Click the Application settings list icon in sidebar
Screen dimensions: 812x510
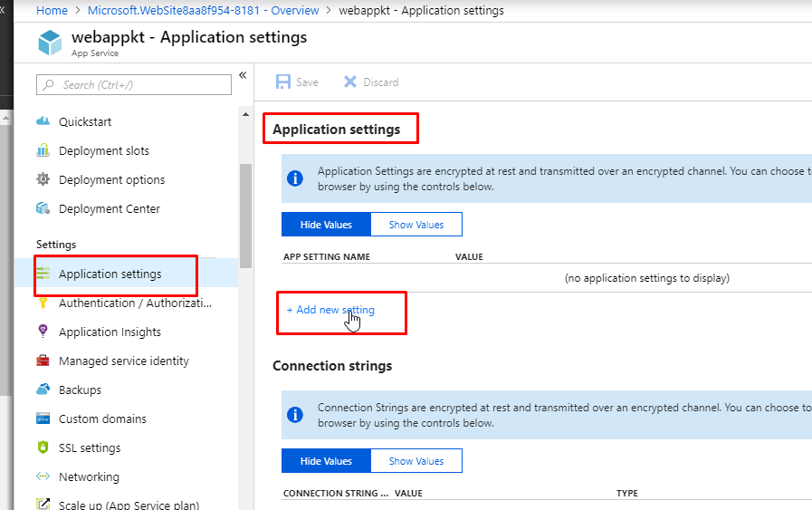tap(43, 274)
